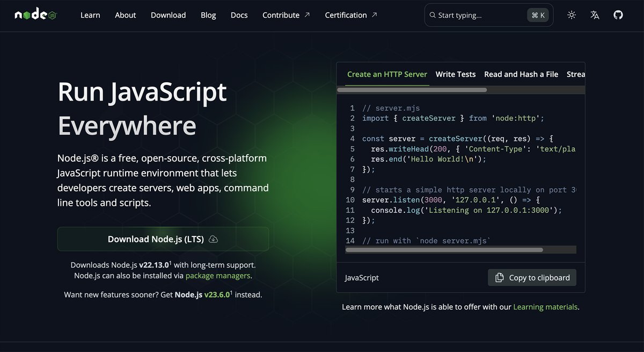
Task: Click the Node.js description paragraph
Action: point(163,181)
